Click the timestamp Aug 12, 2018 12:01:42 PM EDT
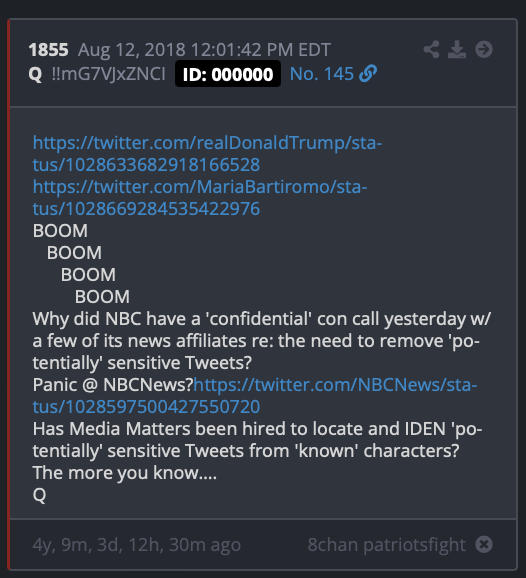This screenshot has width=526, height=578. (204, 50)
